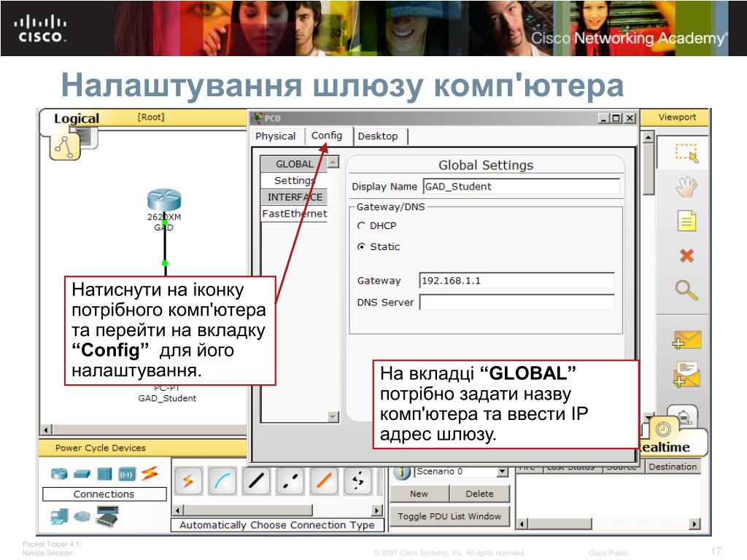Choose the Phone cable connection

tap(357, 481)
